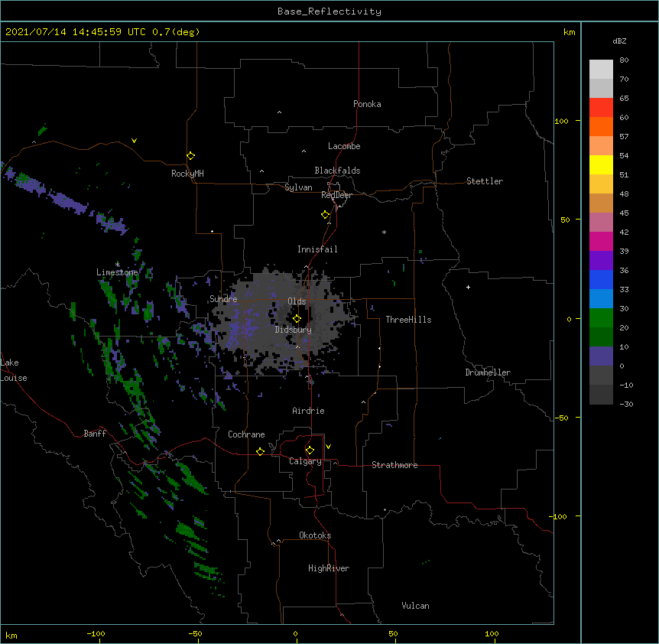Click the Cochrane label
The image size is (659, 644).
(x=246, y=434)
